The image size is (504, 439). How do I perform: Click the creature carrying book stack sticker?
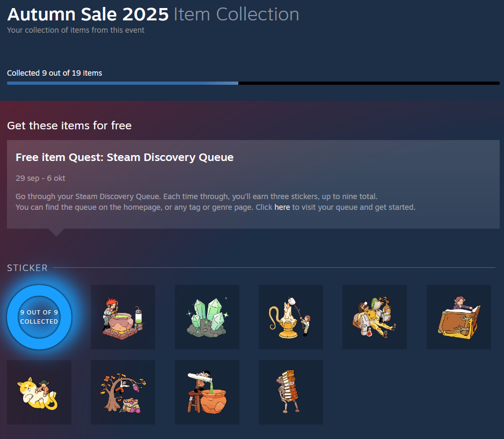(291, 392)
